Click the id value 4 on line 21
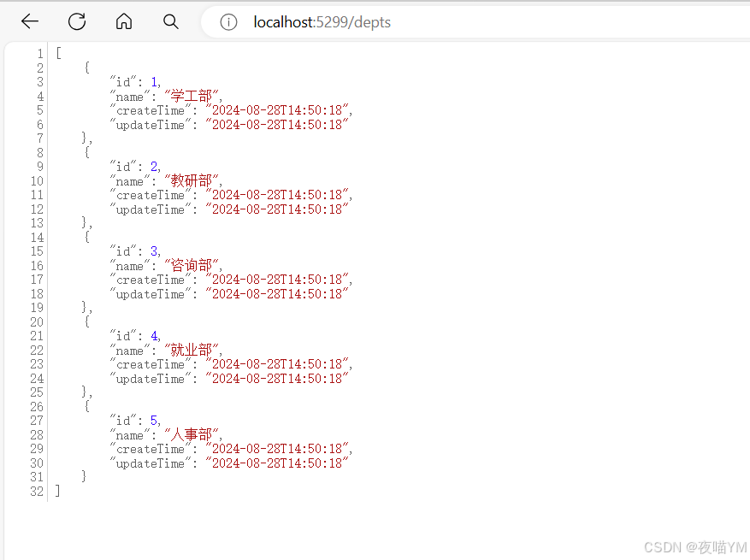This screenshot has height=560, width=750. pos(154,336)
